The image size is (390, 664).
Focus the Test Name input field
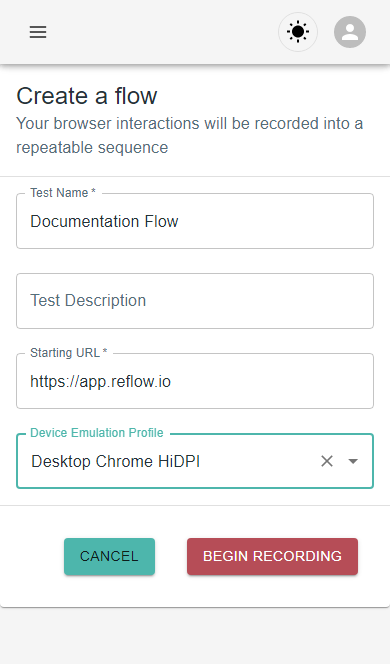[x=195, y=221]
